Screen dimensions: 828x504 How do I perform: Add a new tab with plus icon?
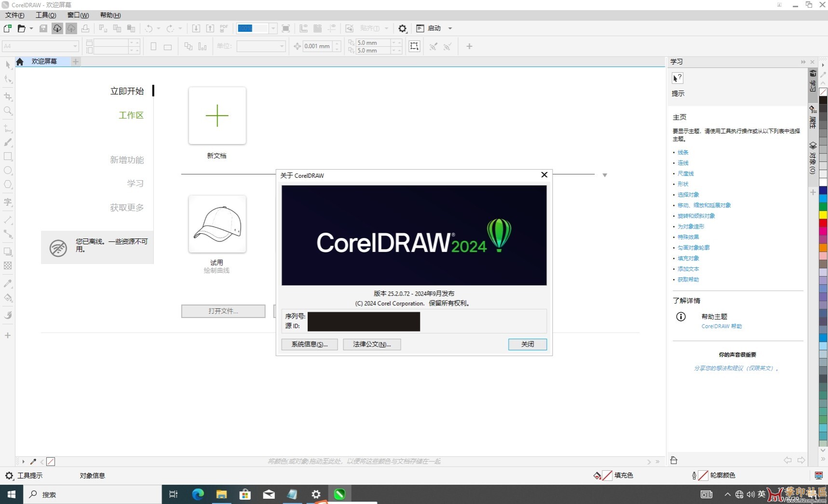(76, 62)
